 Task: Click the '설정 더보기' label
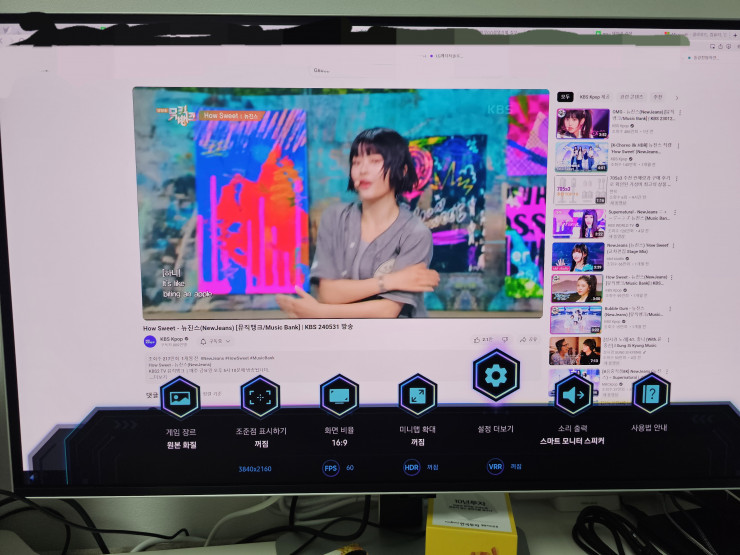click(x=496, y=429)
